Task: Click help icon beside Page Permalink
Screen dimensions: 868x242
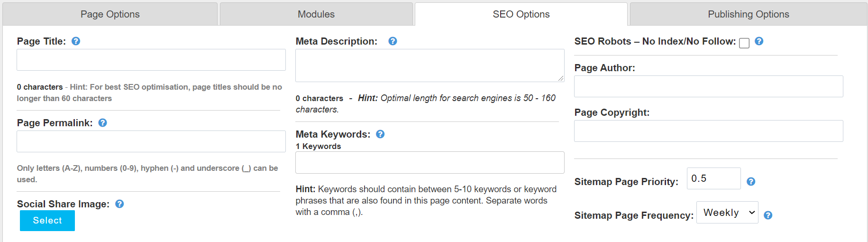Action: (x=102, y=123)
